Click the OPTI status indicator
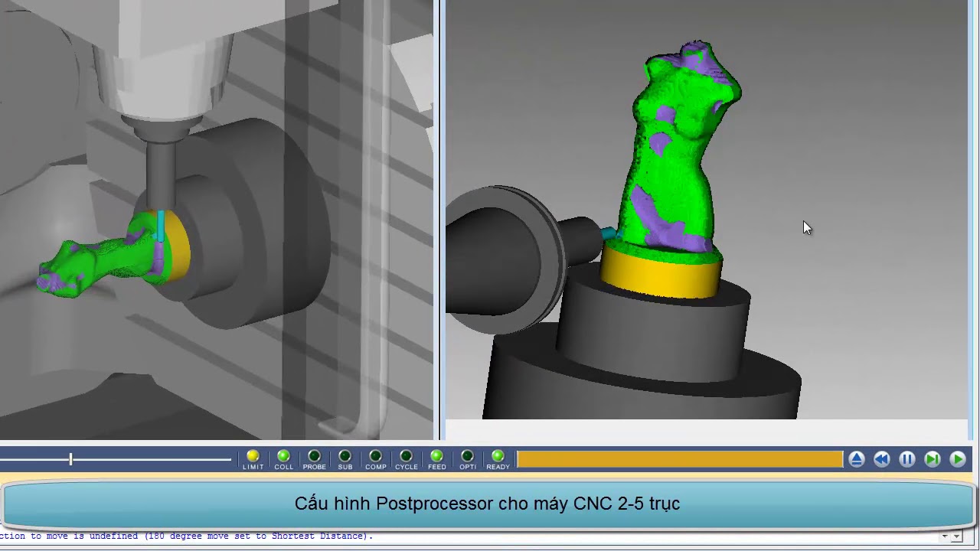This screenshot has width=980, height=551. [x=467, y=459]
